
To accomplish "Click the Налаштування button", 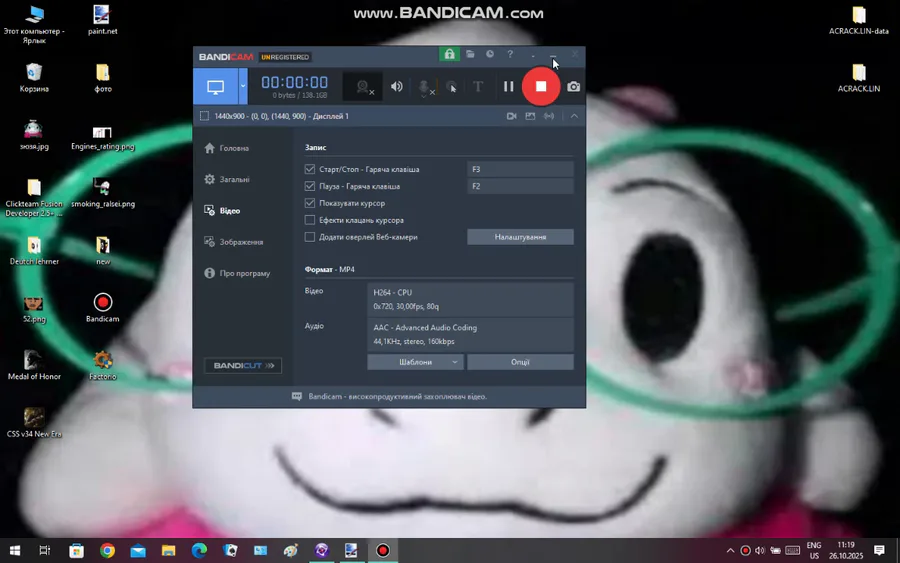I will click(520, 236).
